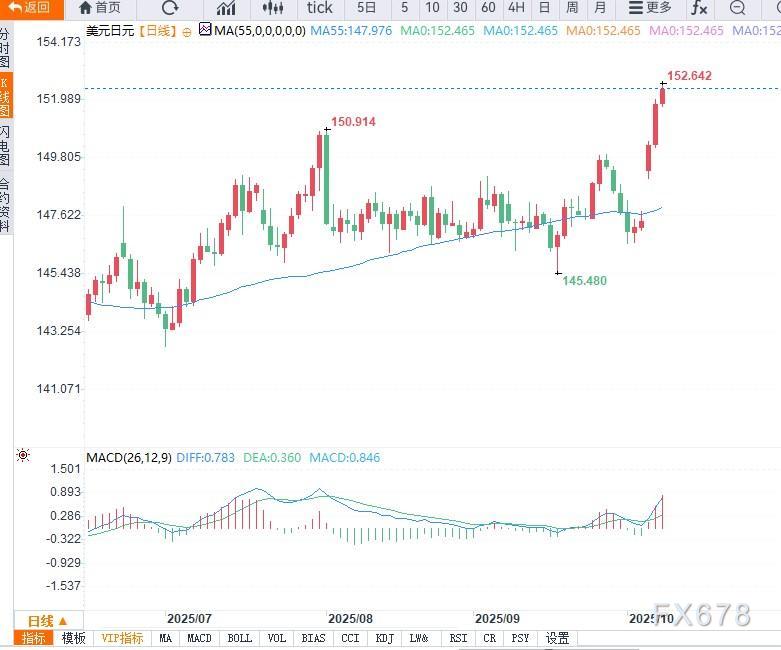Switch to 闪电图 side tab
The image size is (781, 650).
(6, 145)
